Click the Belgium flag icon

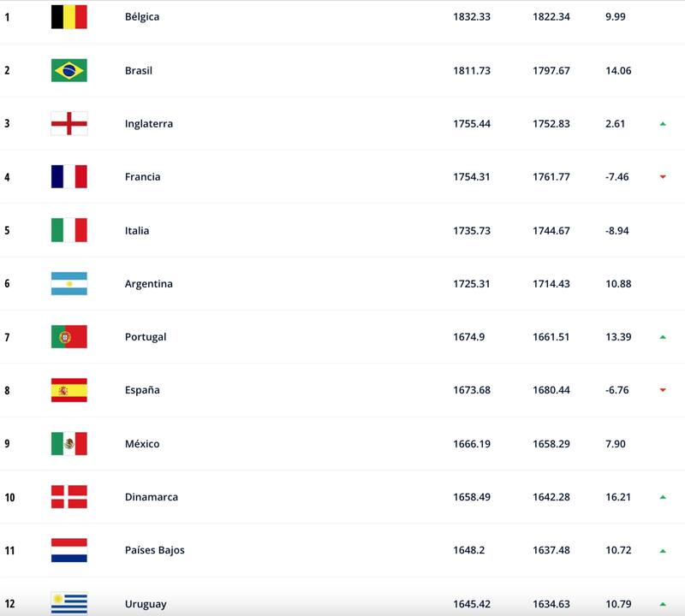(68, 17)
